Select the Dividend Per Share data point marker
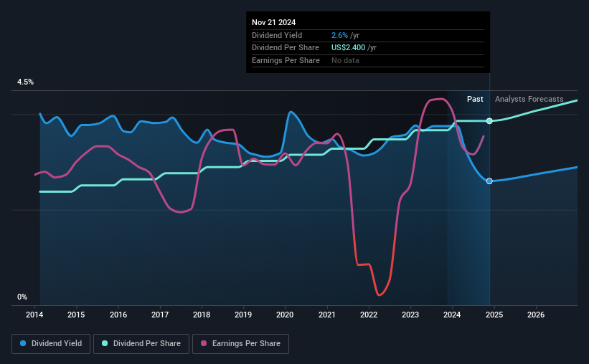The image size is (589, 364). (x=489, y=121)
